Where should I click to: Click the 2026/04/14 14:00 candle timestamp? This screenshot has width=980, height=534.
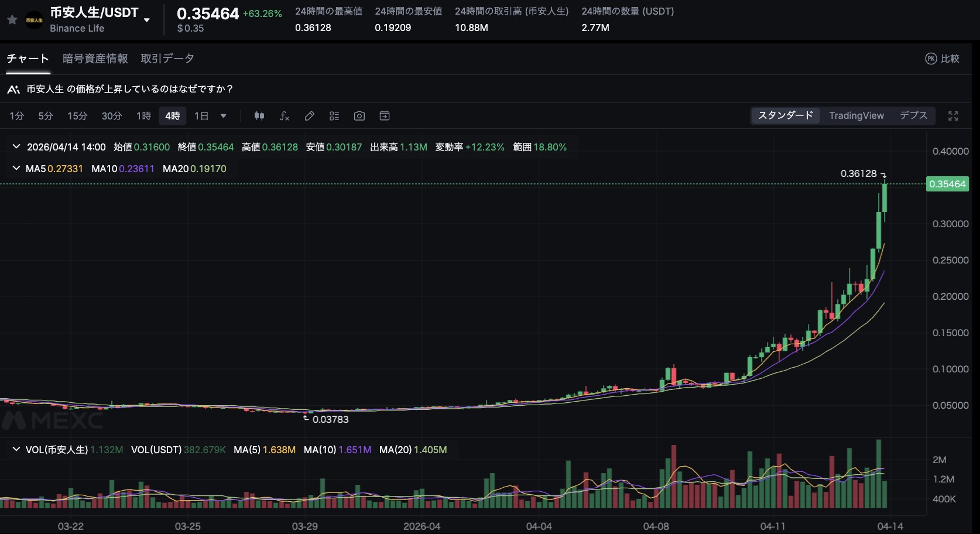click(x=66, y=147)
